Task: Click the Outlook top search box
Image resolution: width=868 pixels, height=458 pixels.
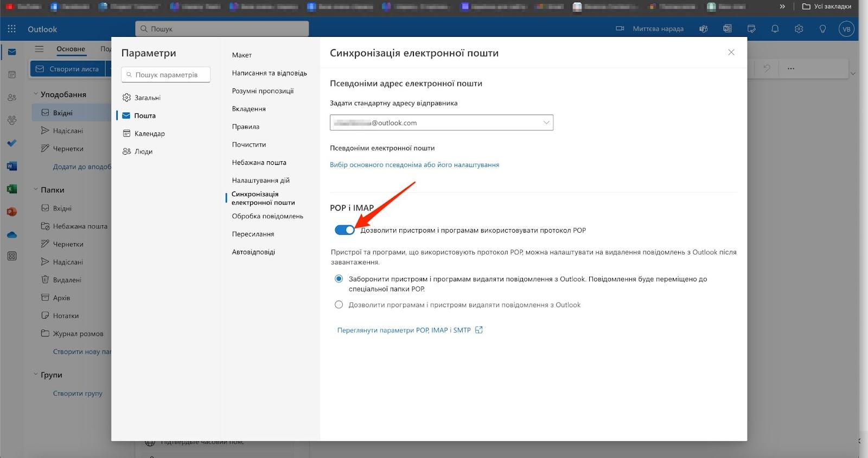Action: 222,29
